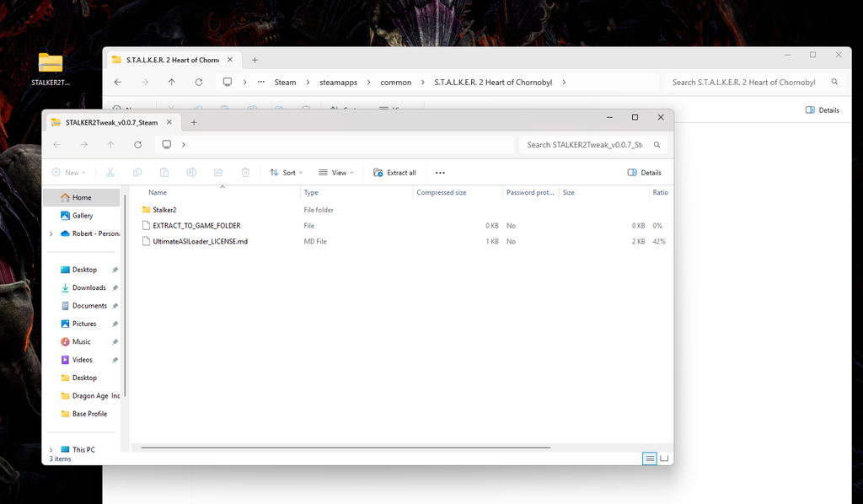Click search magnifier in STALKER2Tweak window

(657, 145)
